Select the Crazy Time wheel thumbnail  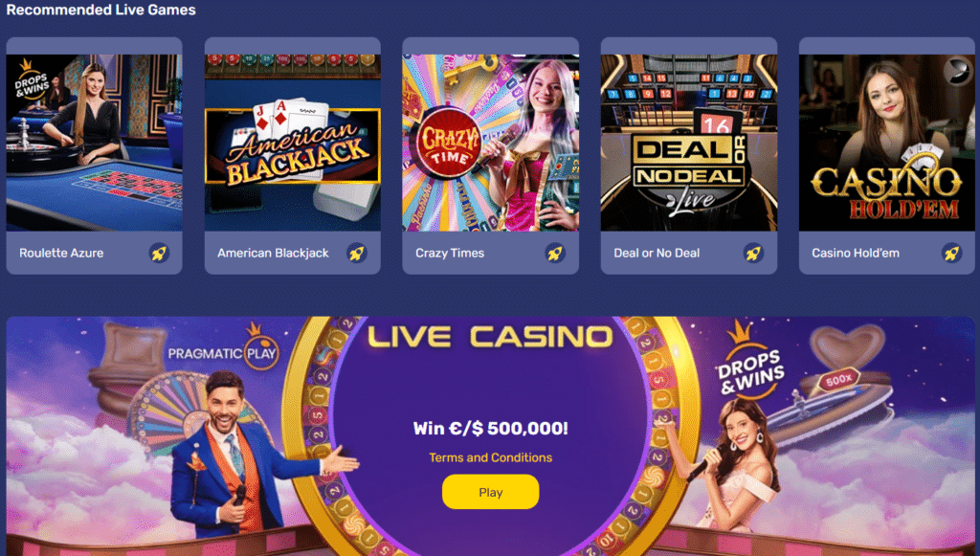(491, 143)
